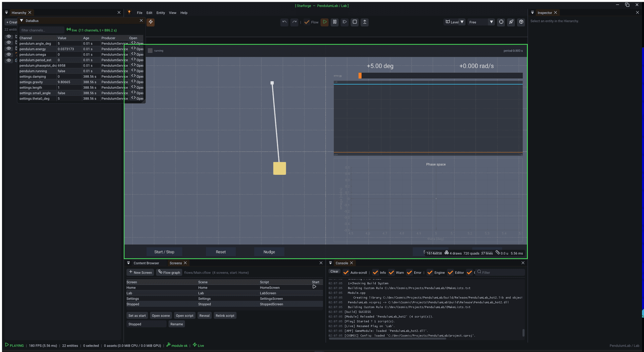Click the crosshair target icon
644x352 pixels.
click(x=501, y=22)
